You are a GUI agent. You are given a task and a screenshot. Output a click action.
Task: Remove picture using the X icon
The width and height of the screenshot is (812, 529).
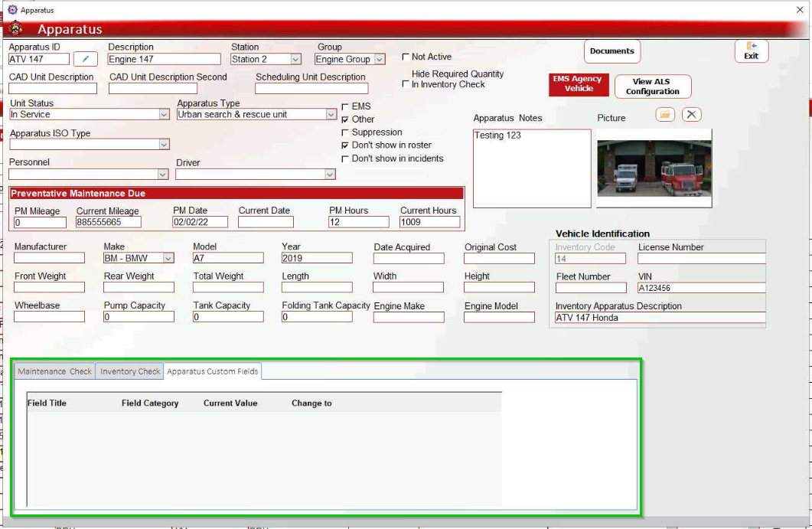click(691, 115)
